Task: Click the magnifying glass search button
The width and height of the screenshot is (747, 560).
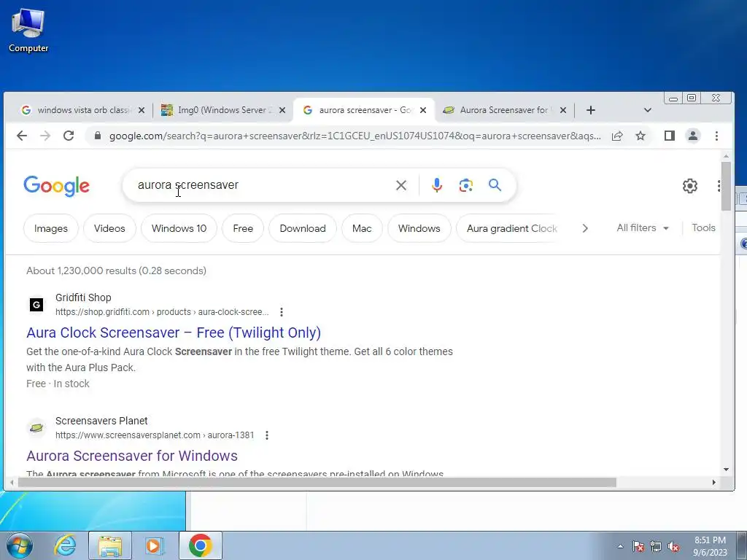Action: click(495, 184)
